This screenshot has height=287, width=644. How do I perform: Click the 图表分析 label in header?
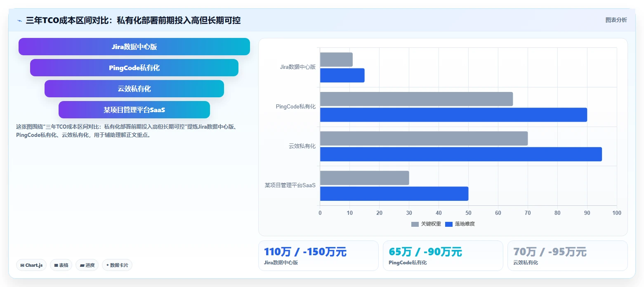point(616,20)
